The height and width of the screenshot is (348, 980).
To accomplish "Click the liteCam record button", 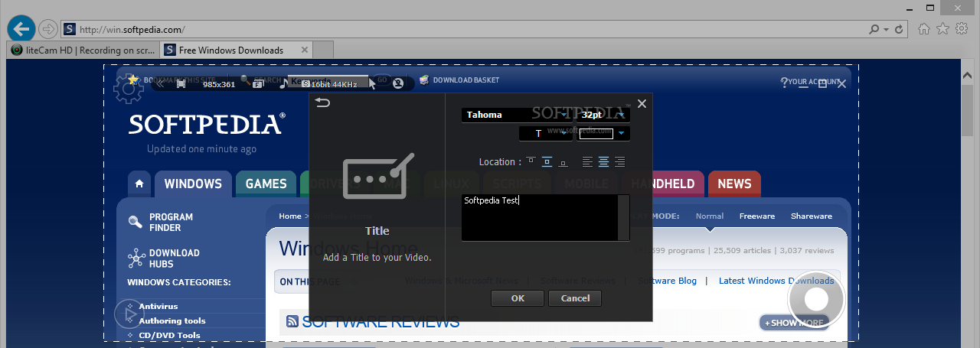I will (x=816, y=299).
